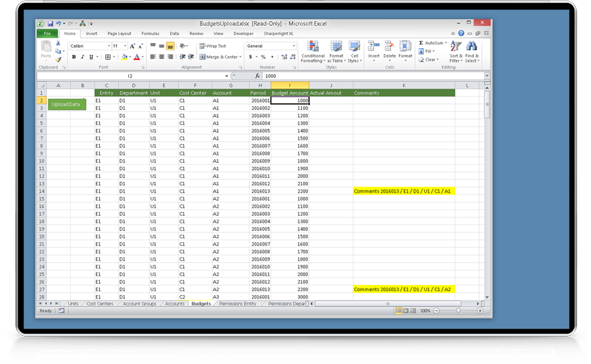The height and width of the screenshot is (364, 591).
Task: Open font size 11 dropdown
Action: pos(125,46)
